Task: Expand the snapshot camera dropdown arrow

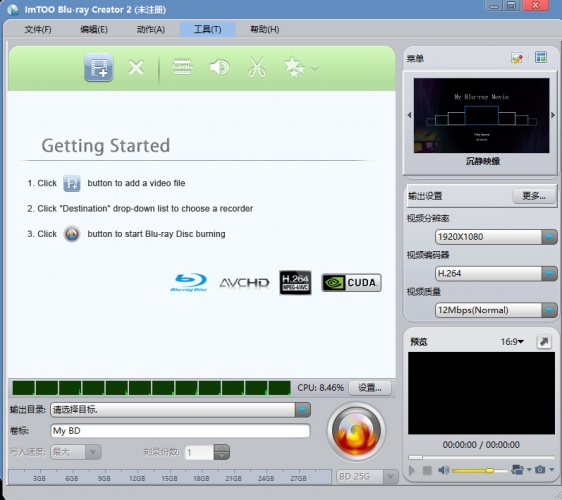Action: coord(552,470)
